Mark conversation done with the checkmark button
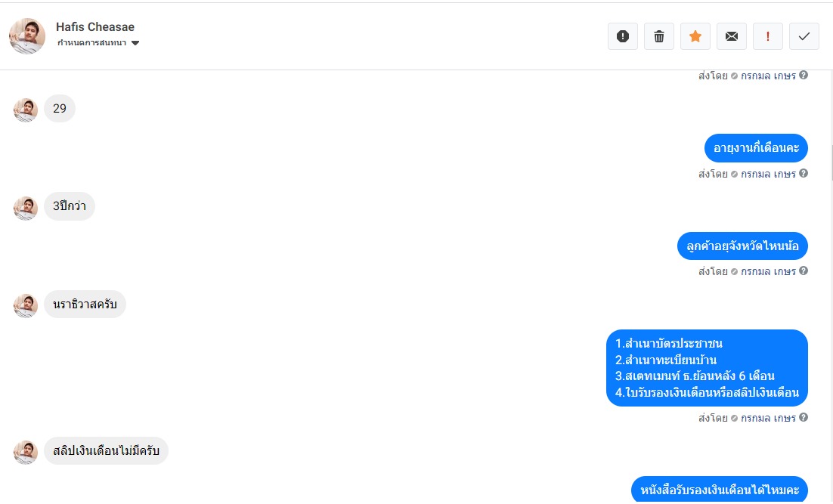Screen dimensions: 833x504 [804, 36]
